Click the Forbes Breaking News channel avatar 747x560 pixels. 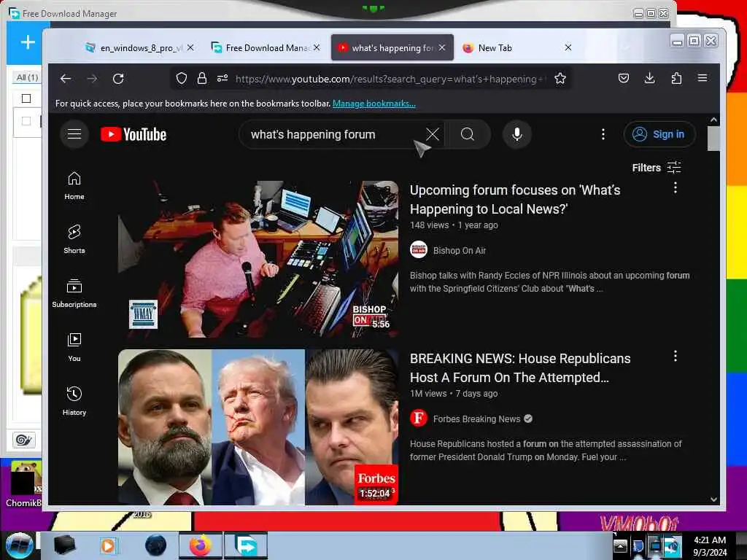tap(419, 419)
